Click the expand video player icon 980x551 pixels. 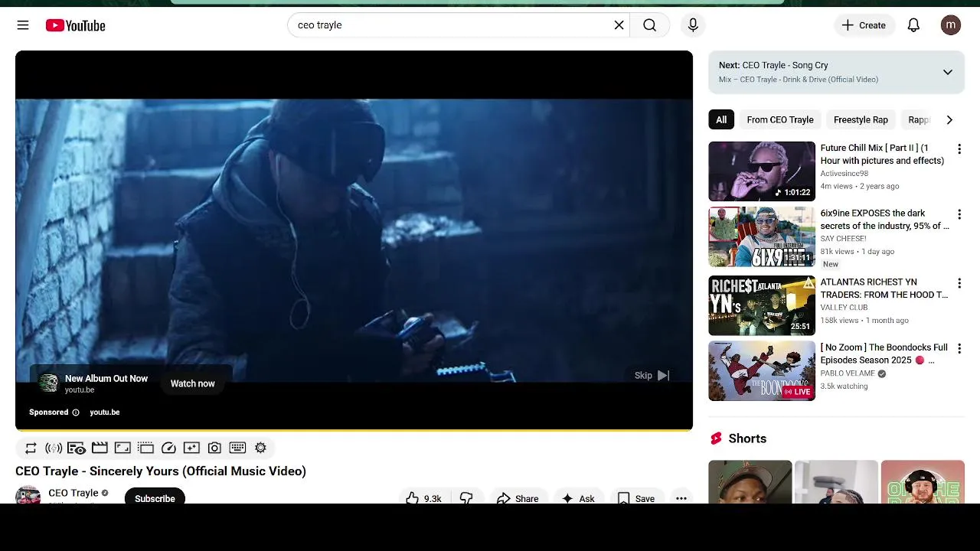pos(122,448)
